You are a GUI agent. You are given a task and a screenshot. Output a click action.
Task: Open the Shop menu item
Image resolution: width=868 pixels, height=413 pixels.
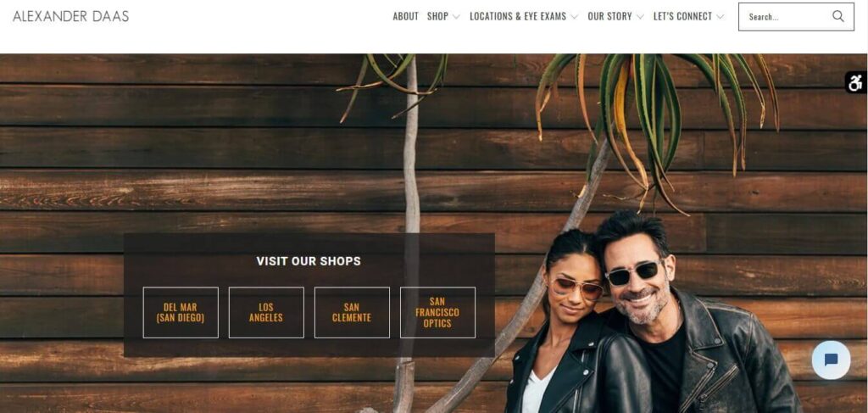437,17
